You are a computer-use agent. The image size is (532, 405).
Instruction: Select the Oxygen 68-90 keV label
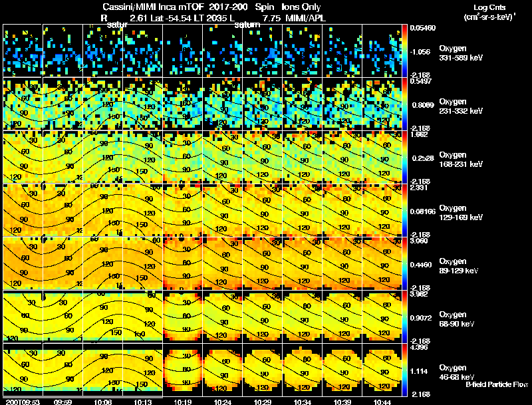tap(457, 319)
